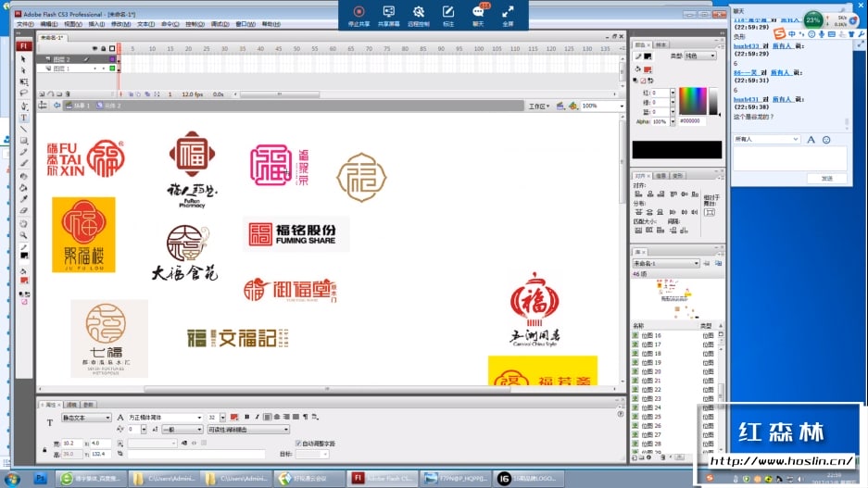Select the Zoom magnifier tool
Image resolution: width=868 pixels, height=488 pixels.
(24, 235)
